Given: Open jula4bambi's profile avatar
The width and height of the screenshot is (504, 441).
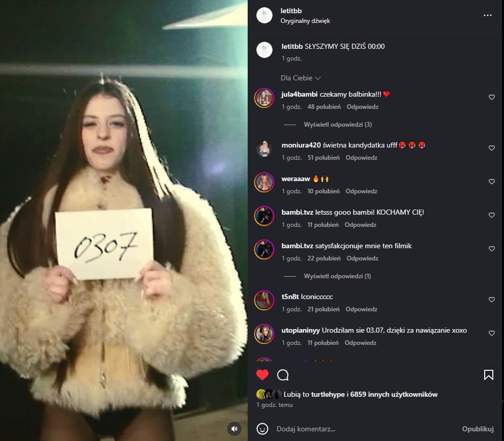Looking at the screenshot, I should [x=264, y=98].
